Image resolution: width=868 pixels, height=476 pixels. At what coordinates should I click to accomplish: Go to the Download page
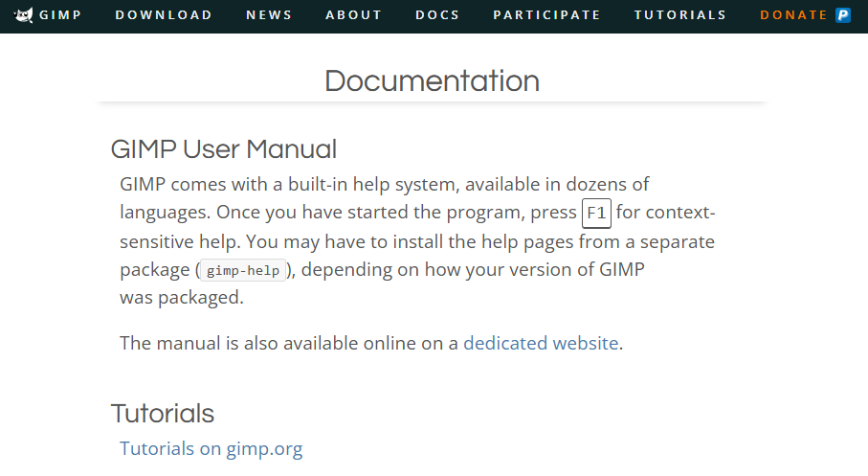[164, 15]
